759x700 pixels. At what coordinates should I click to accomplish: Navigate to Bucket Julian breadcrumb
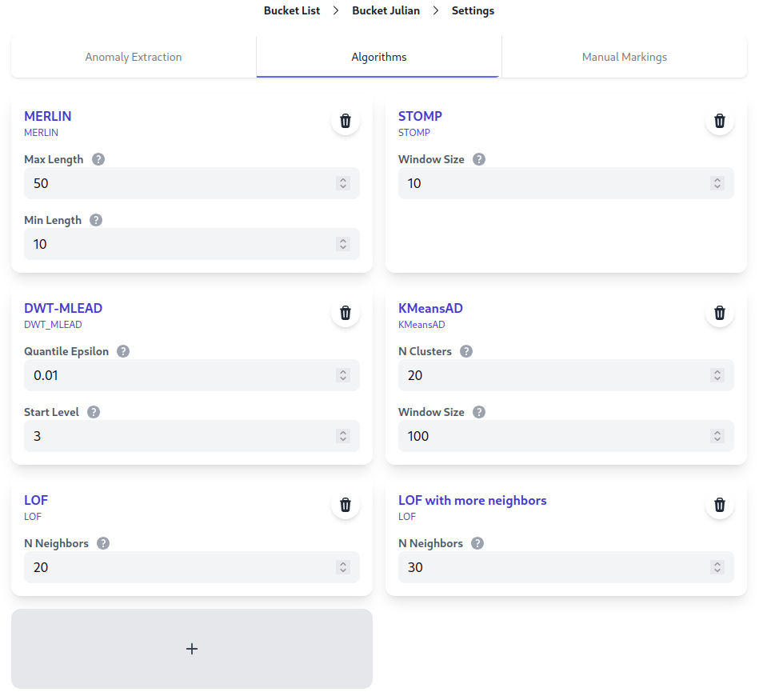(385, 10)
